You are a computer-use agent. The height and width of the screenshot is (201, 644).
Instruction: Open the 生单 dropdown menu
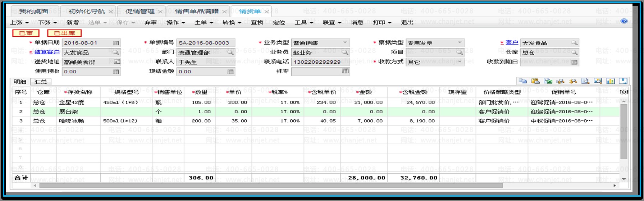(211, 22)
